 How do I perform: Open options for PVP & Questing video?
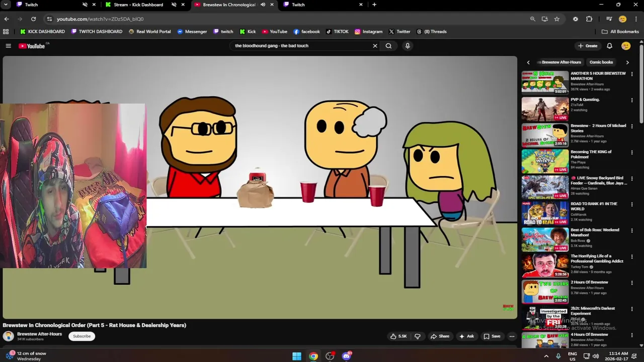[632, 100]
